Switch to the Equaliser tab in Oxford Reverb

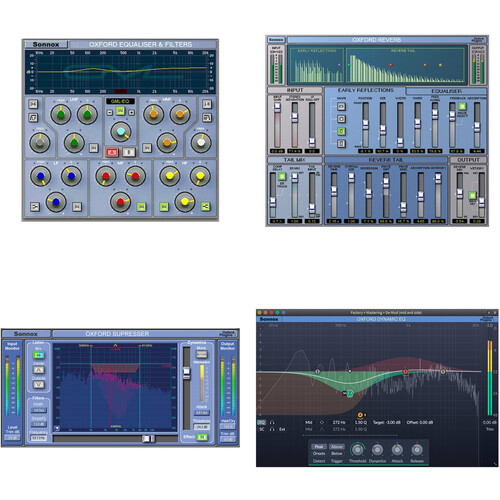446,91
